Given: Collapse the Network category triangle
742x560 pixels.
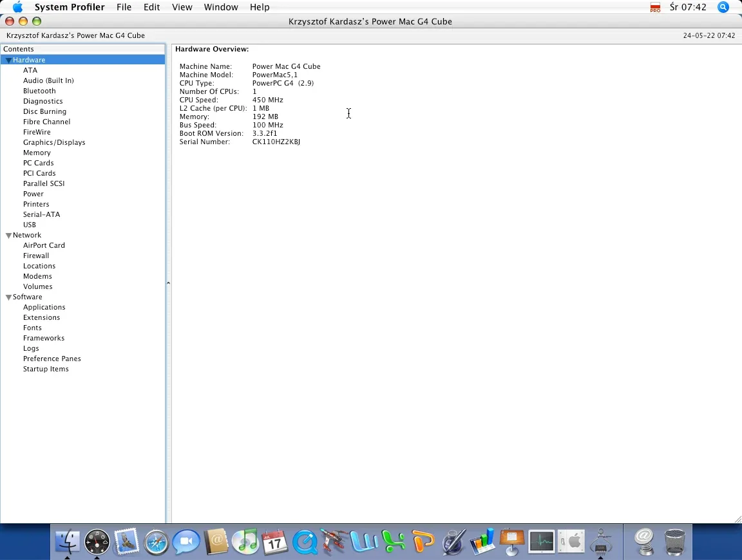Looking at the screenshot, I should pyautogui.click(x=8, y=236).
